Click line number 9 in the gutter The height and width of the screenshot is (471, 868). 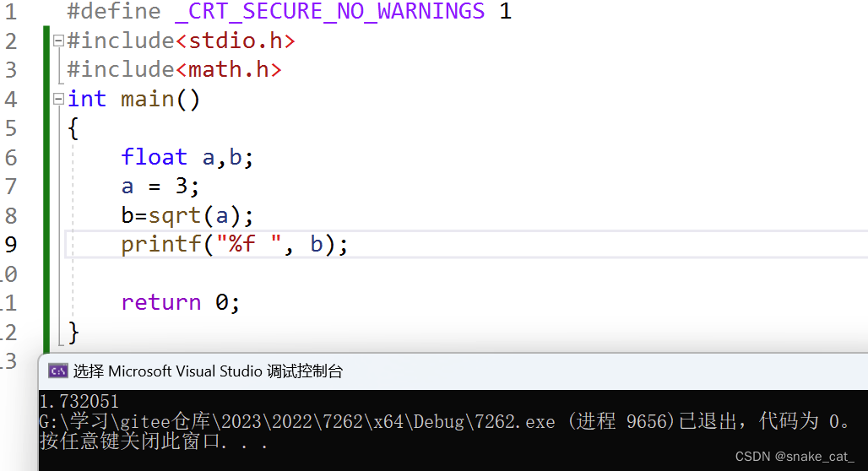10,244
